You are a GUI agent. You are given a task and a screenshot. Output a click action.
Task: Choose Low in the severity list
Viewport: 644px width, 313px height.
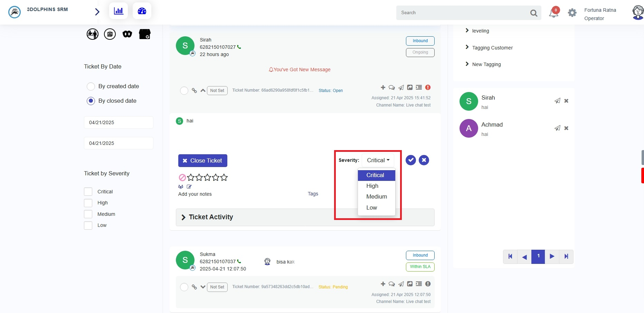pos(372,208)
